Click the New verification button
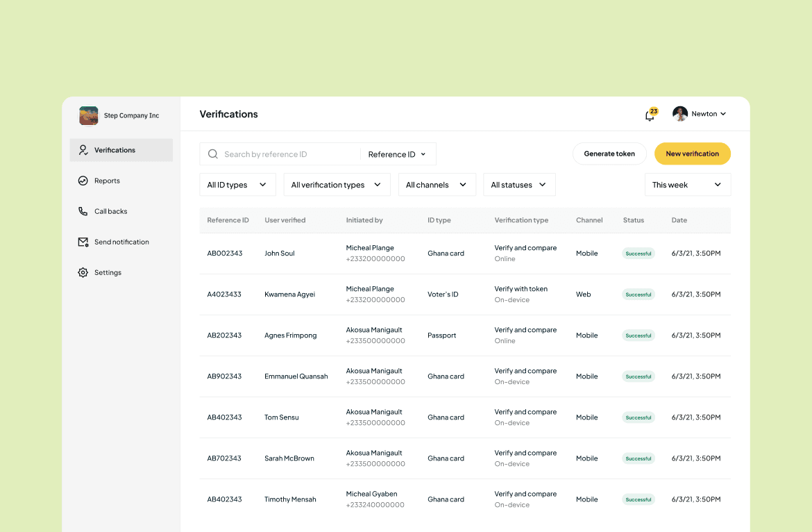The height and width of the screenshot is (532, 812). (692, 153)
